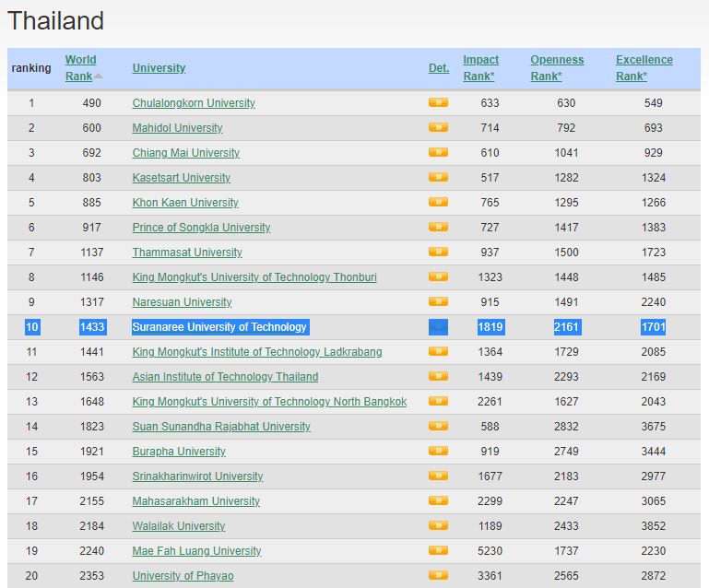Open details icon for Srinakharinwirot University
Screen dimensions: 709x588
click(x=438, y=475)
